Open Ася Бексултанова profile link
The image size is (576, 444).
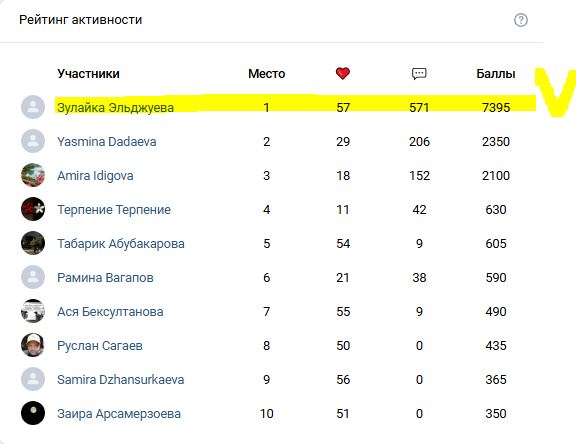[x=110, y=312]
